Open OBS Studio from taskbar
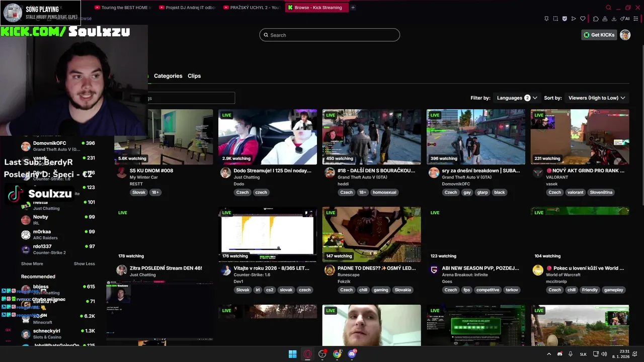644x362 pixels. 323,354
